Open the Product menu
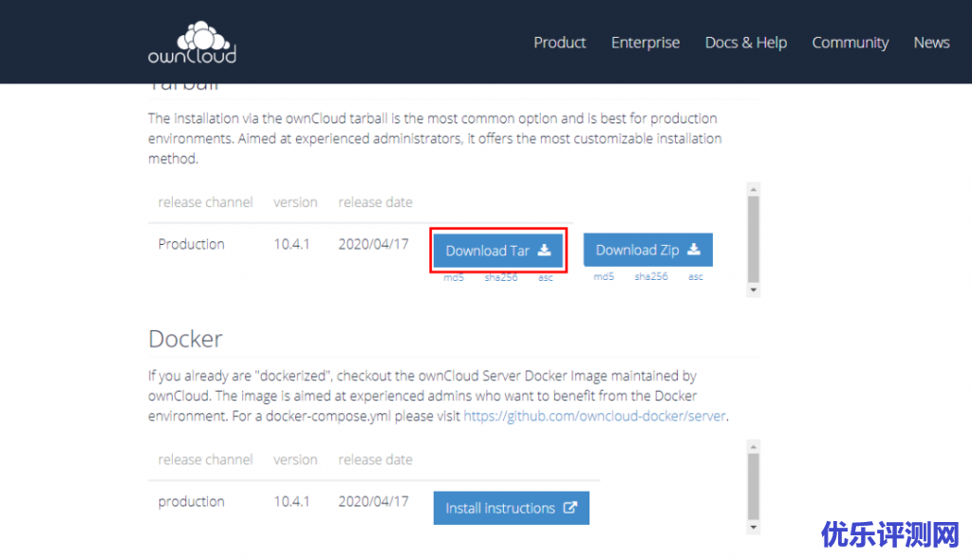The image size is (972, 560). point(559,43)
